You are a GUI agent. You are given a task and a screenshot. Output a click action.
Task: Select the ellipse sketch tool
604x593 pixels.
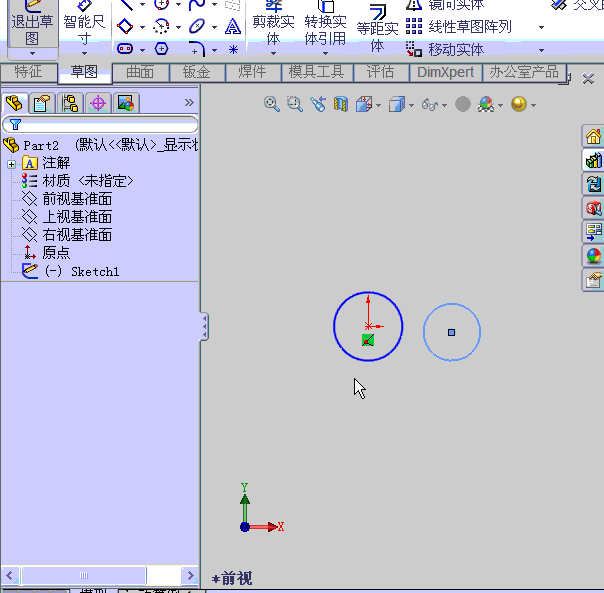[x=197, y=27]
